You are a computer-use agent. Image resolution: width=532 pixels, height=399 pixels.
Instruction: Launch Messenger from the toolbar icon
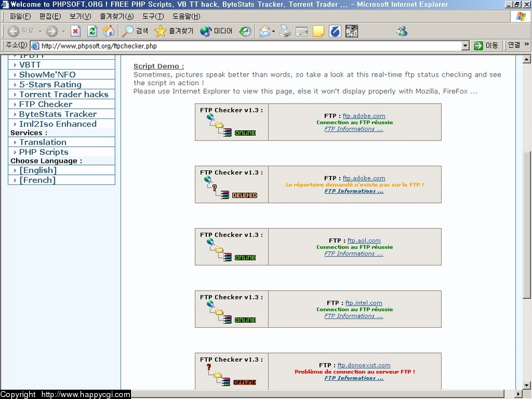click(402, 31)
